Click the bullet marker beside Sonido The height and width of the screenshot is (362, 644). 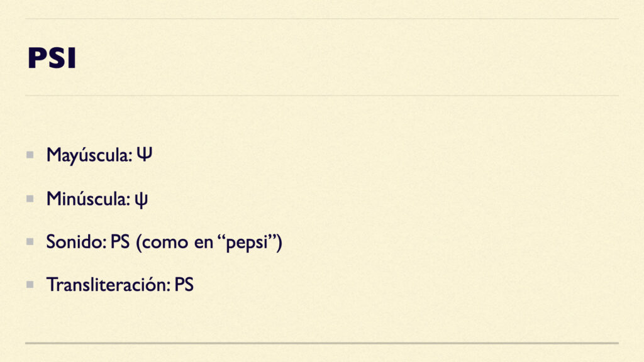pyautogui.click(x=30, y=241)
